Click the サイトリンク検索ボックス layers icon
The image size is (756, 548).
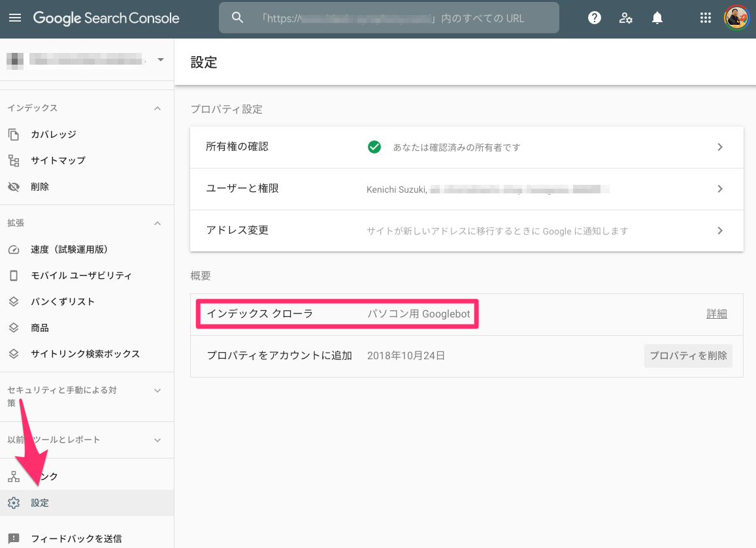tap(14, 354)
